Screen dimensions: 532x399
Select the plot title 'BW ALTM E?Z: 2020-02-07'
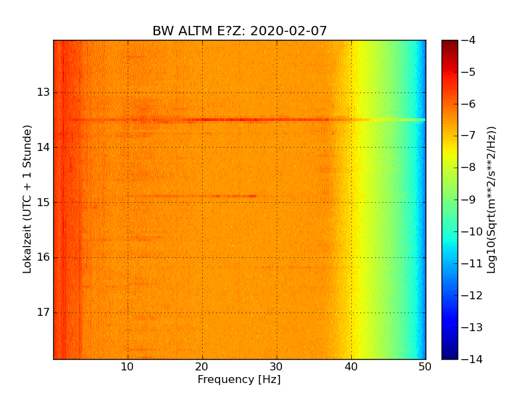[239, 31]
